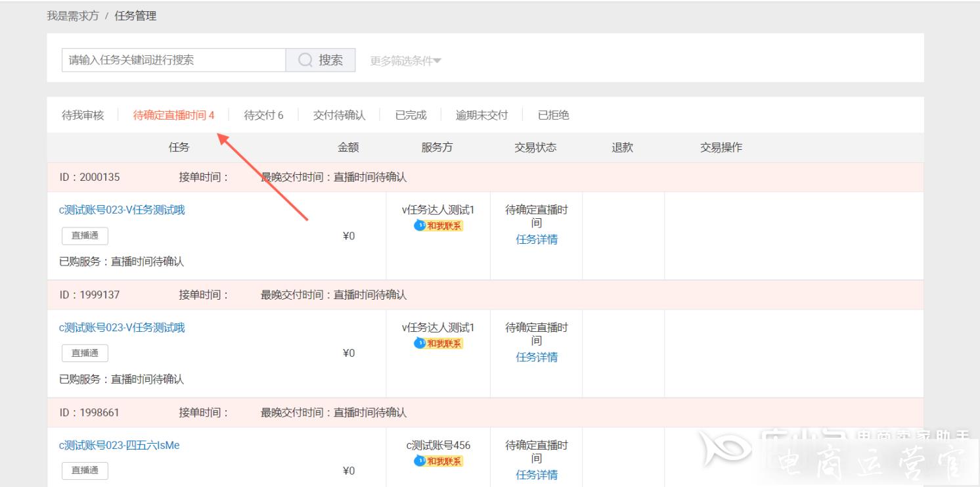The image size is (980, 487).
Task: Open 任务详情 for task 2000135
Action: coord(537,240)
